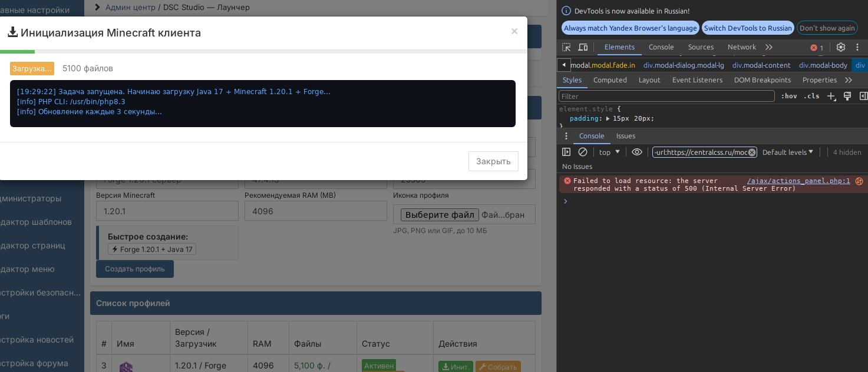Click the Инит. button in profile row

(456, 367)
